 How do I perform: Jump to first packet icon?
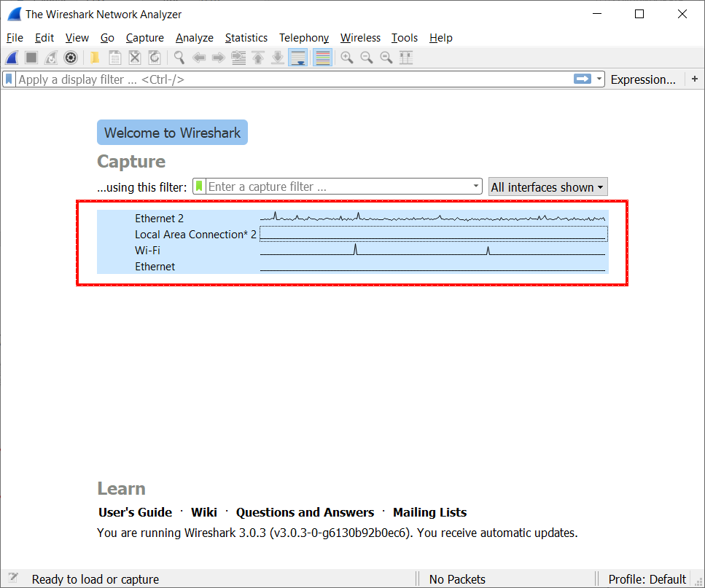tap(258, 58)
